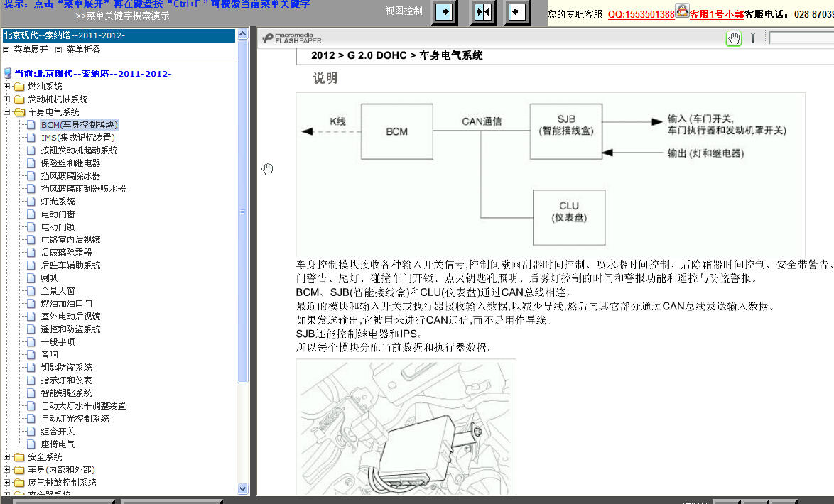The height and width of the screenshot is (504, 834).
Task: Click the 安全系统 folder icon
Action: pos(20,457)
